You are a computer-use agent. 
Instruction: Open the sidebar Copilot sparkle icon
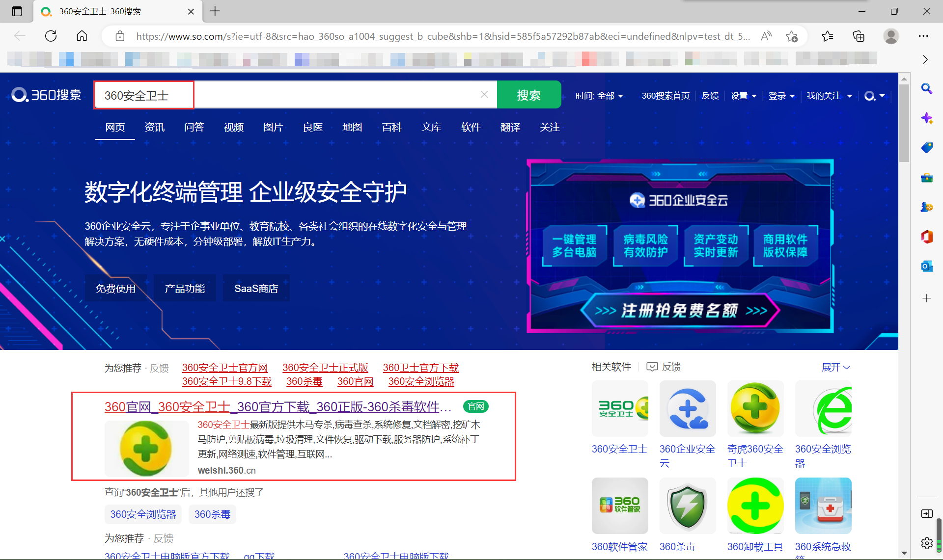click(927, 118)
